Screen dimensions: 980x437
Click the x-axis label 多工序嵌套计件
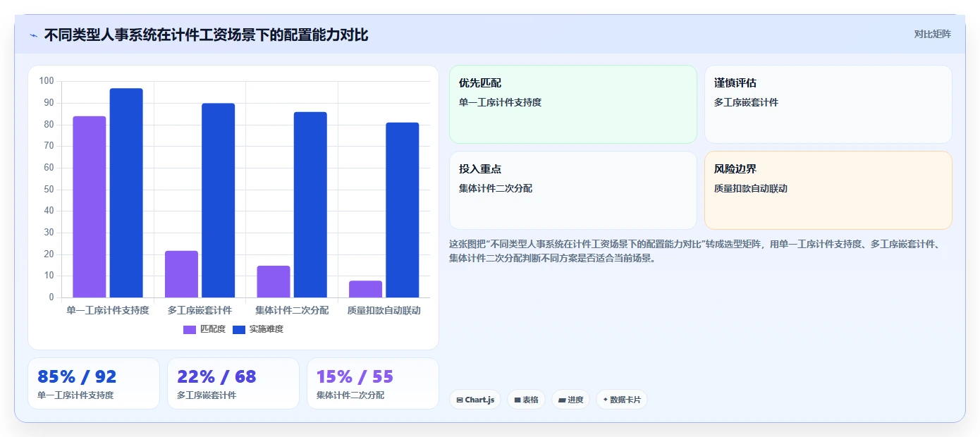pyautogui.click(x=200, y=310)
